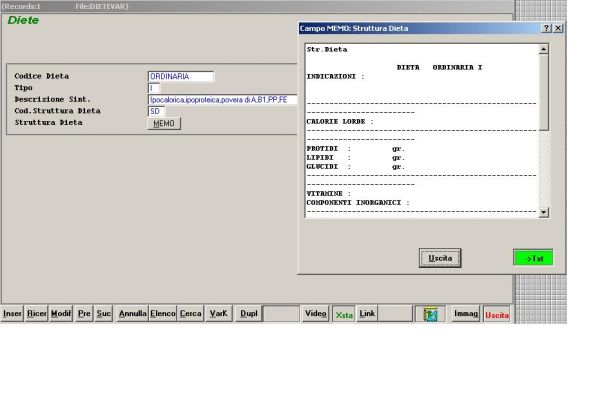This screenshot has height=394, width=600.
Task: Click 'Str.Dieta' text at memo top
Action: tap(327, 49)
